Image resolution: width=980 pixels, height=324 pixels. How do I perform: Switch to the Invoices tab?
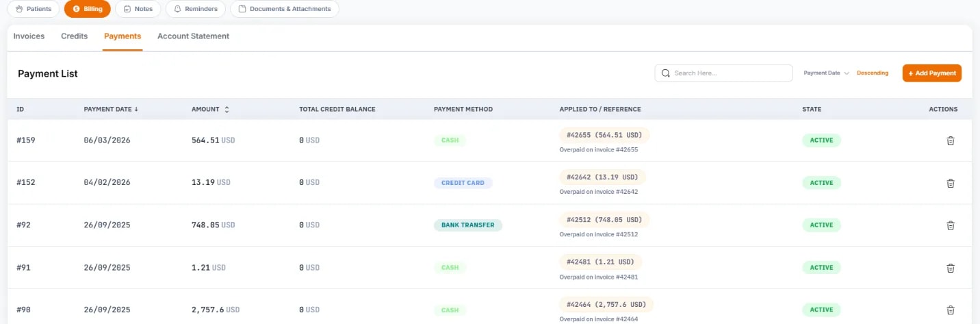click(x=29, y=36)
